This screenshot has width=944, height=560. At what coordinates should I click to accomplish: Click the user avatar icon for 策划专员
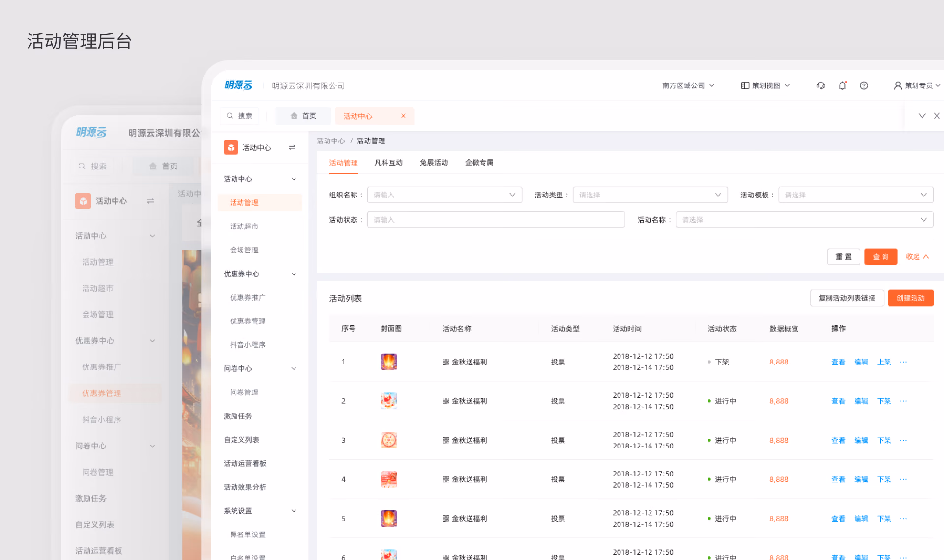898,85
